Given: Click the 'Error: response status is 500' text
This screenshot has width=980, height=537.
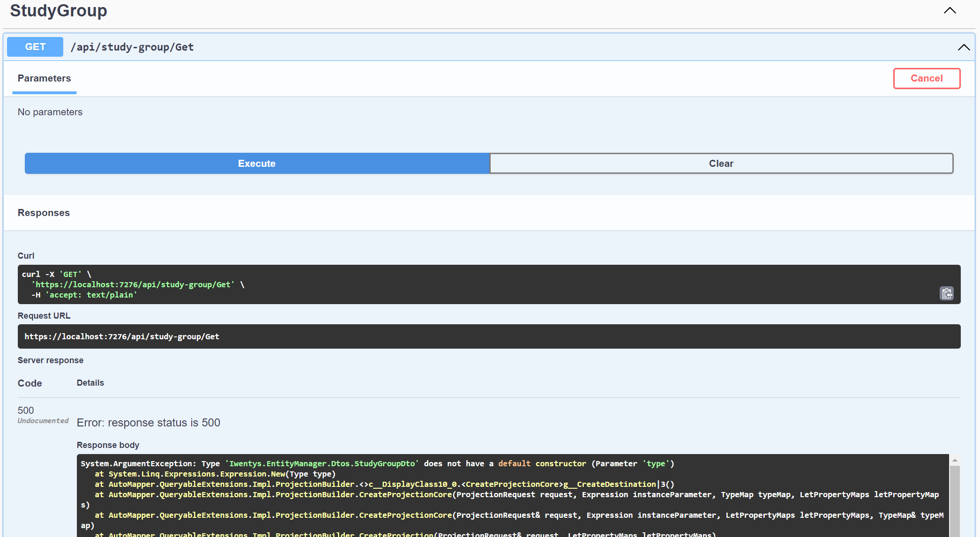Looking at the screenshot, I should point(148,423).
